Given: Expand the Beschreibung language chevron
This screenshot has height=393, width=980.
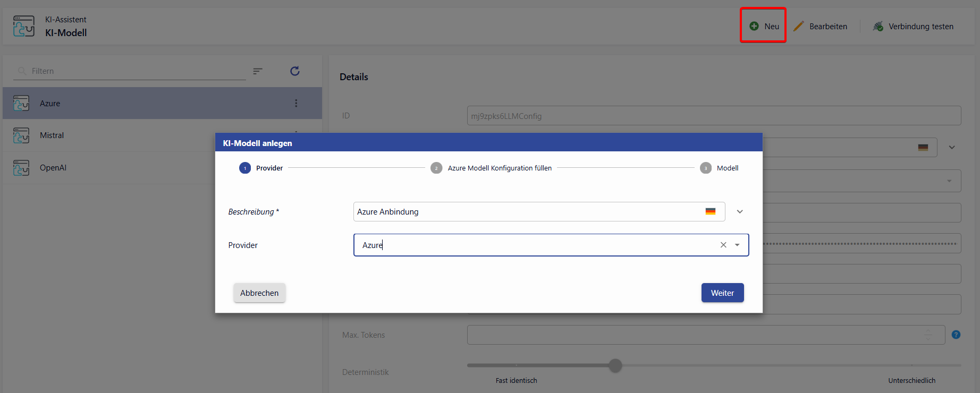Looking at the screenshot, I should click(x=740, y=211).
